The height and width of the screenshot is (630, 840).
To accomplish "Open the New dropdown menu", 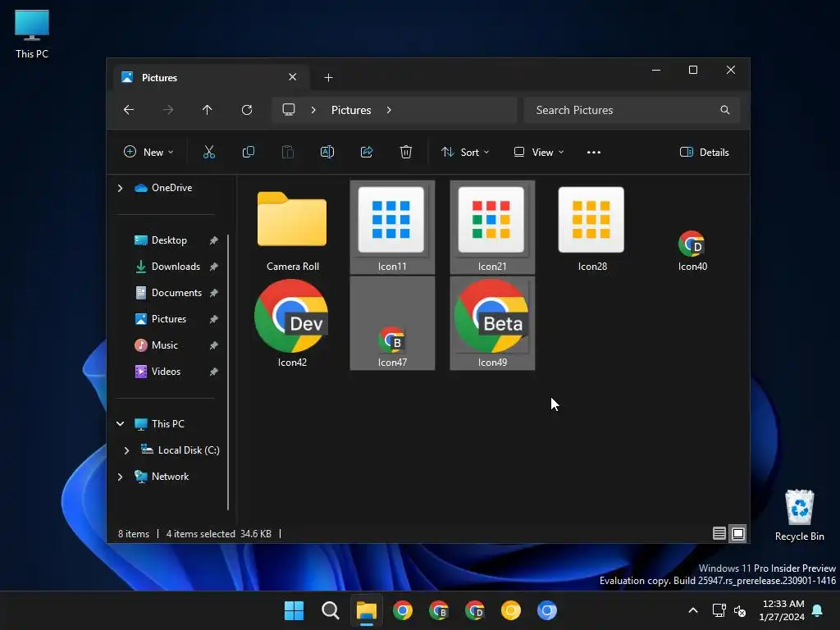I will pos(148,152).
